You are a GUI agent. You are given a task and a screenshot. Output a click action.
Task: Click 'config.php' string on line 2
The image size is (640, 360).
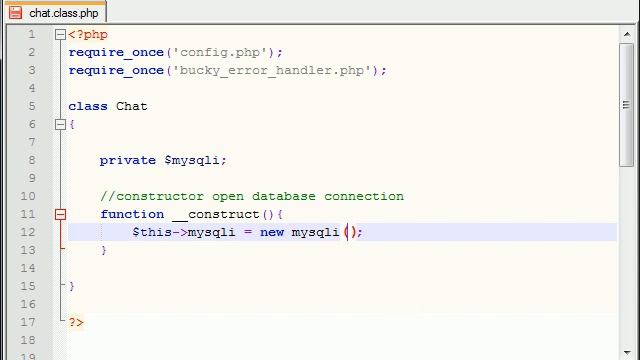tap(220, 53)
